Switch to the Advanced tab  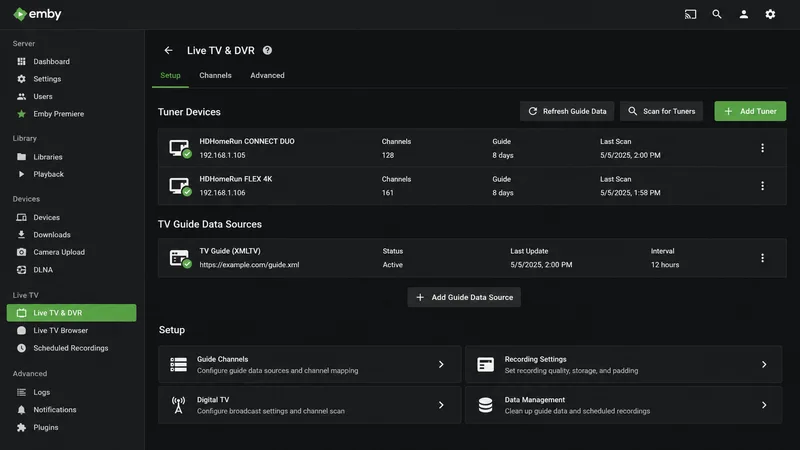(267, 76)
